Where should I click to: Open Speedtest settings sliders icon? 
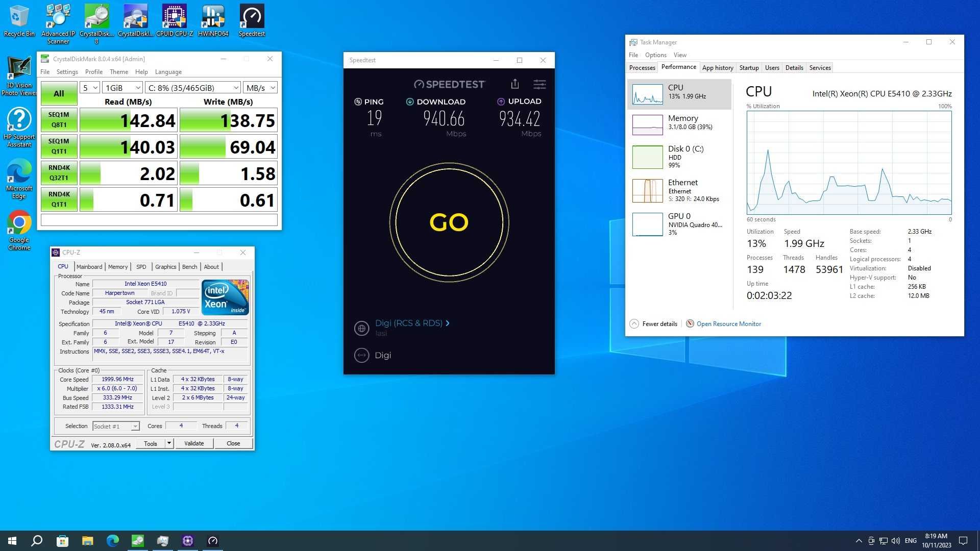tap(540, 84)
